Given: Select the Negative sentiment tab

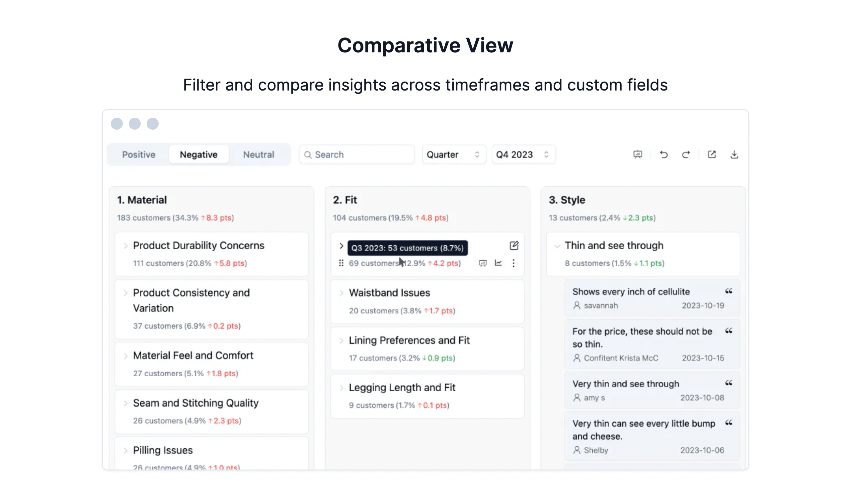Looking at the screenshot, I should (198, 155).
